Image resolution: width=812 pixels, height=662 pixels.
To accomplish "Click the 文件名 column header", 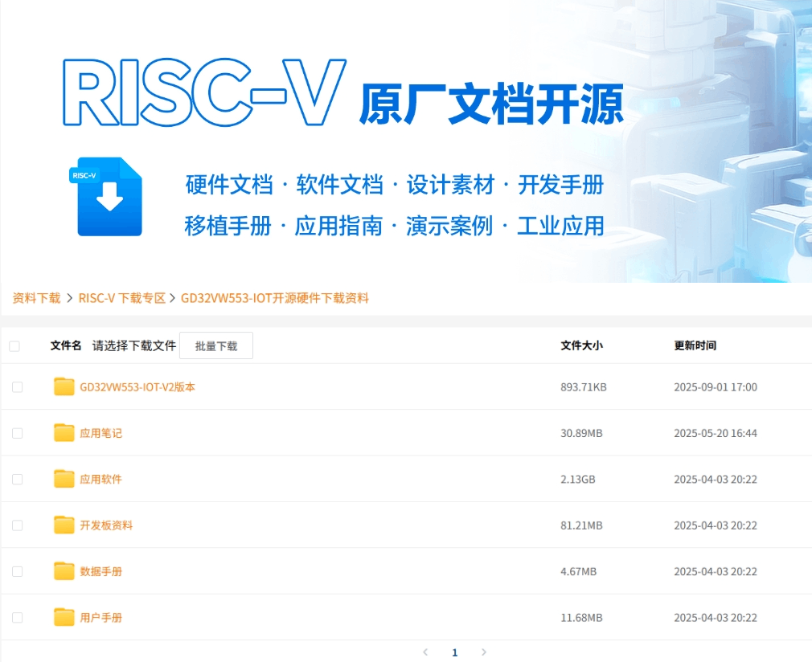I will point(66,345).
